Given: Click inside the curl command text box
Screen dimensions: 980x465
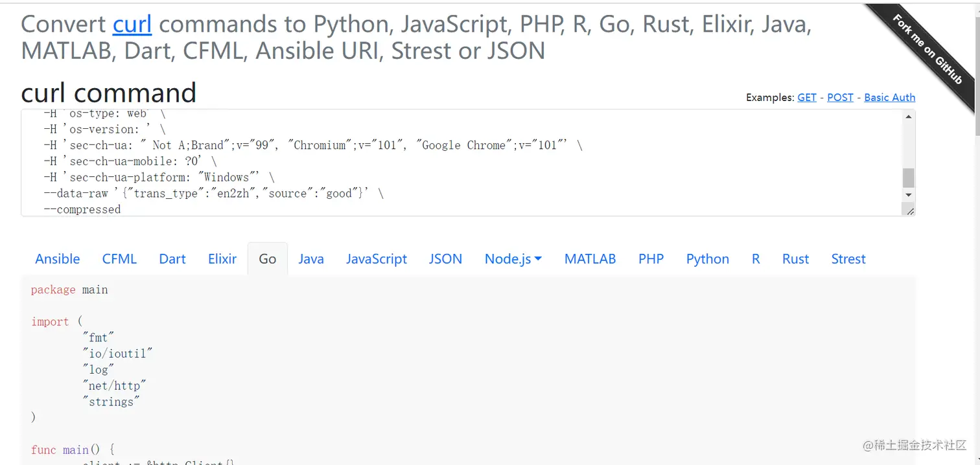Looking at the screenshot, I should (454, 162).
